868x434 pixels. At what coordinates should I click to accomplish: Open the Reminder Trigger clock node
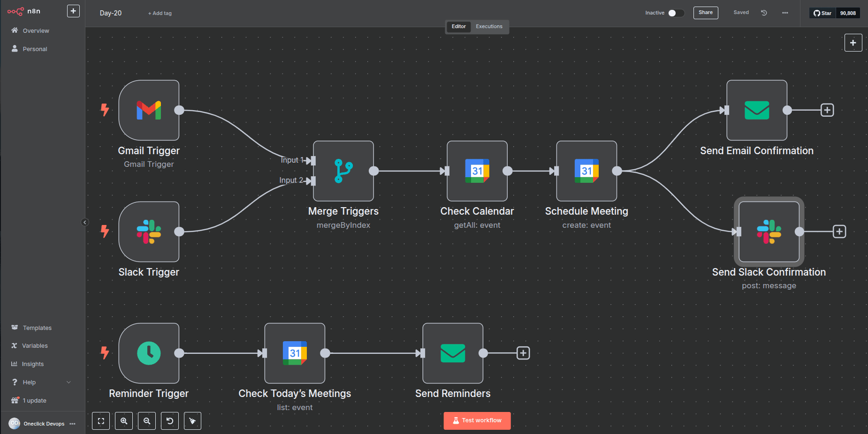pos(149,353)
